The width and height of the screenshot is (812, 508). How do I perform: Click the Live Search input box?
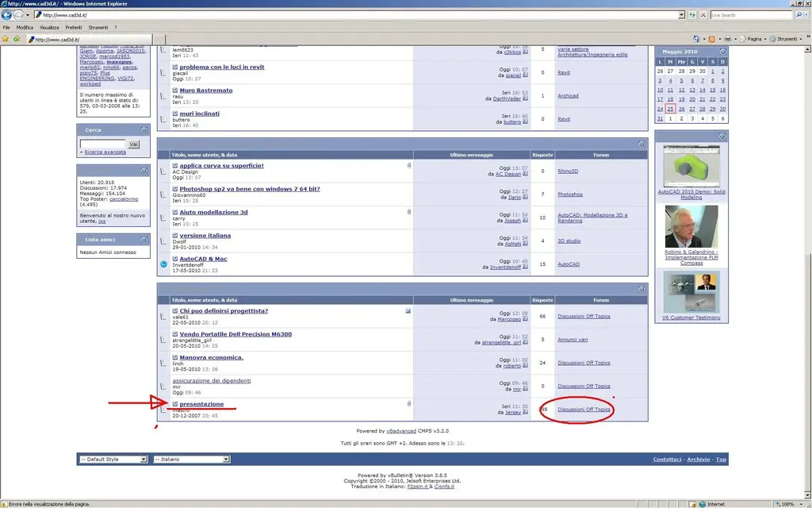752,15
